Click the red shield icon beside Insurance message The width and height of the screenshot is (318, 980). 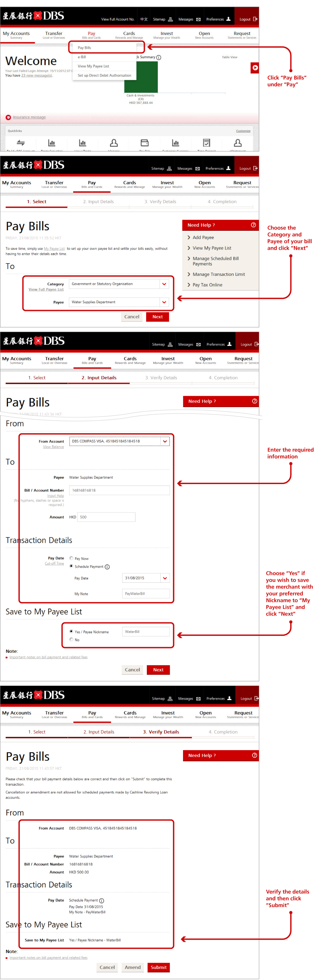(8, 117)
